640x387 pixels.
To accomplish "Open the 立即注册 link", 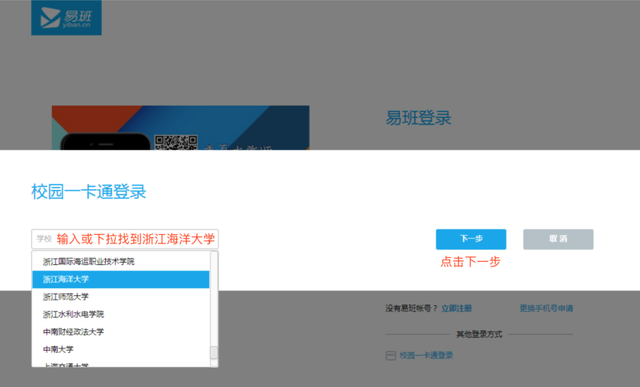I will (456, 308).
